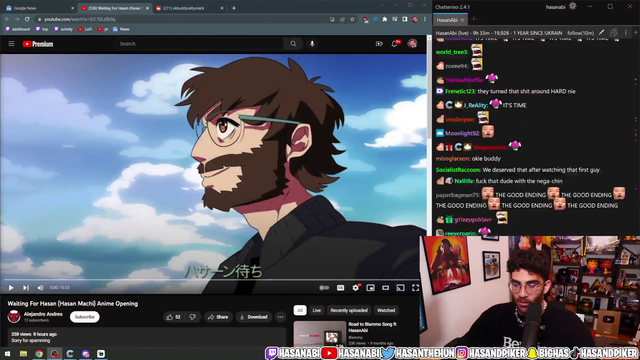This screenshot has height=360, width=640.
Task: Open Road to Blammo Song title link
Action: (372, 327)
